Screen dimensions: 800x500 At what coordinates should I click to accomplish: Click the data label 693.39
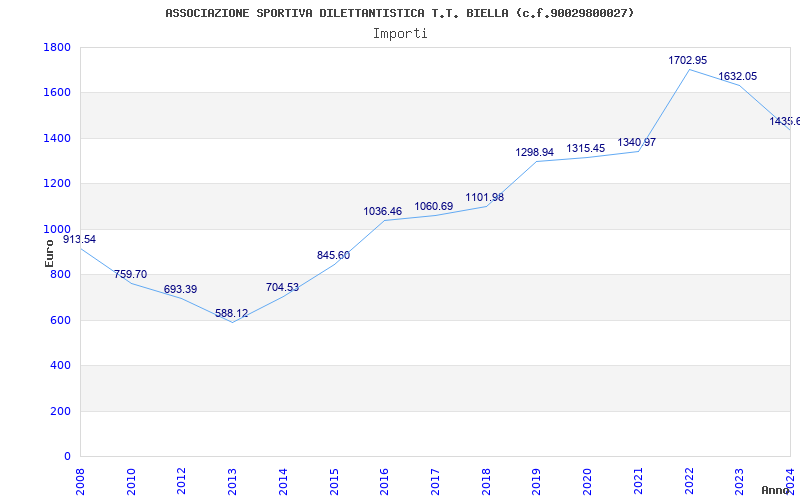pos(180,289)
